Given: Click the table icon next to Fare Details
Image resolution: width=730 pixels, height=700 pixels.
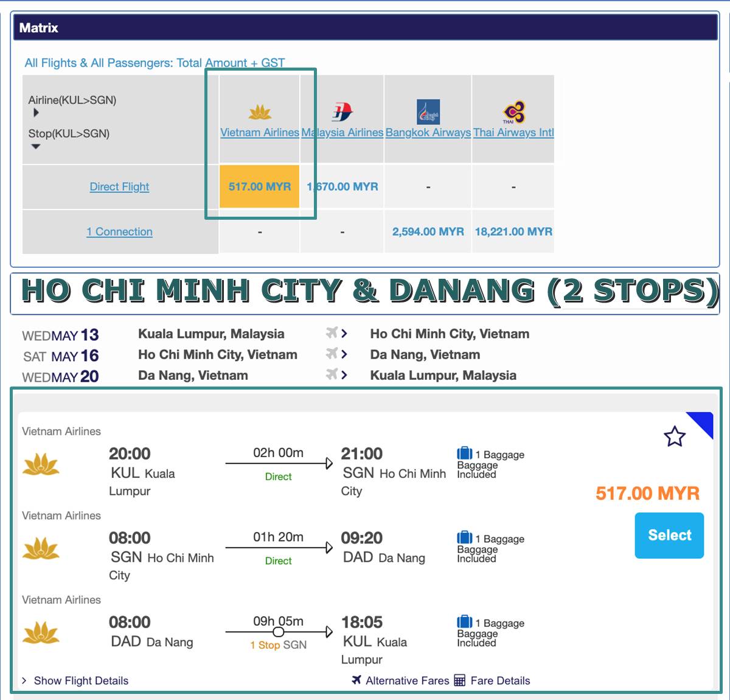Looking at the screenshot, I should 460,680.
